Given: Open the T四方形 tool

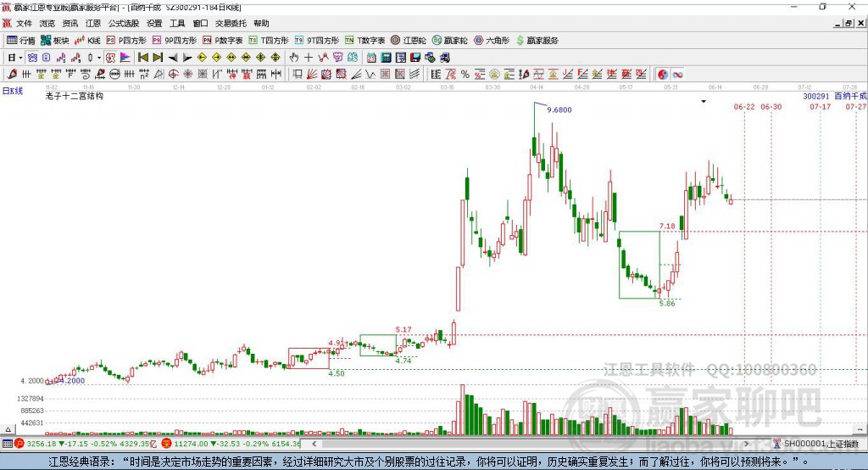Looking at the screenshot, I should point(269,41).
